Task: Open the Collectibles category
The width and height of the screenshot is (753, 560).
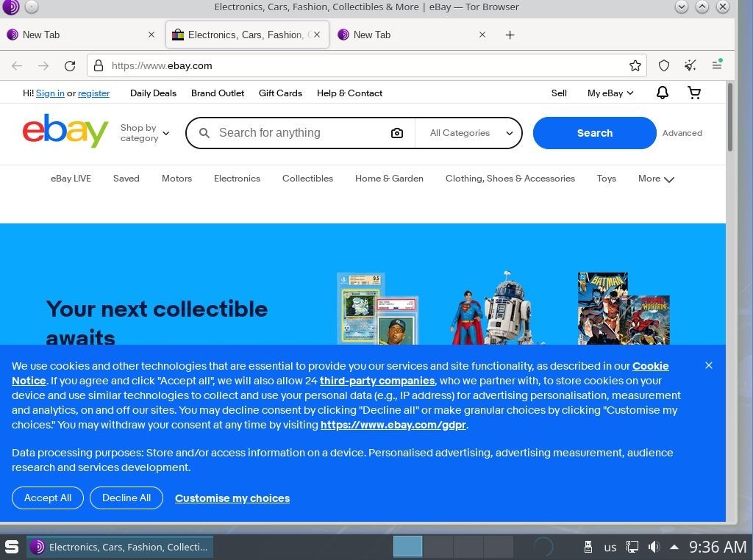Action: point(307,179)
